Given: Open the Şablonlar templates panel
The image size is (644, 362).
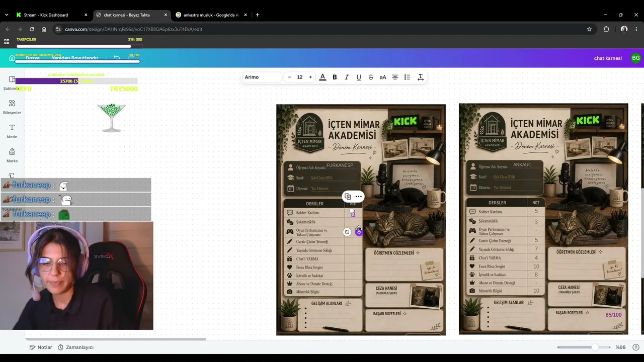Looking at the screenshot, I should point(12,83).
